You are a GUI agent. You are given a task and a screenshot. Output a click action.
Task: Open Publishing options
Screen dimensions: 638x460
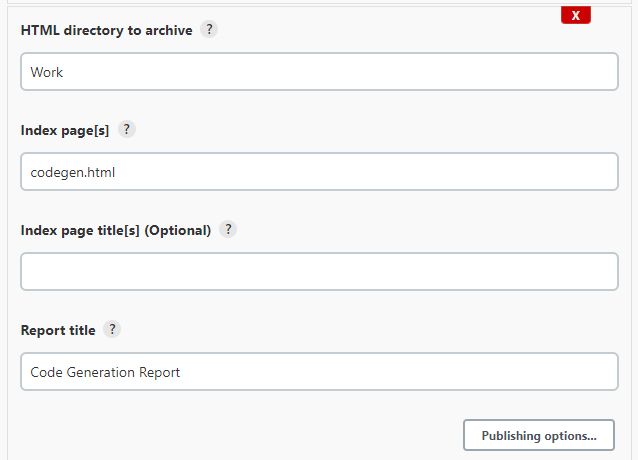[x=539, y=436]
